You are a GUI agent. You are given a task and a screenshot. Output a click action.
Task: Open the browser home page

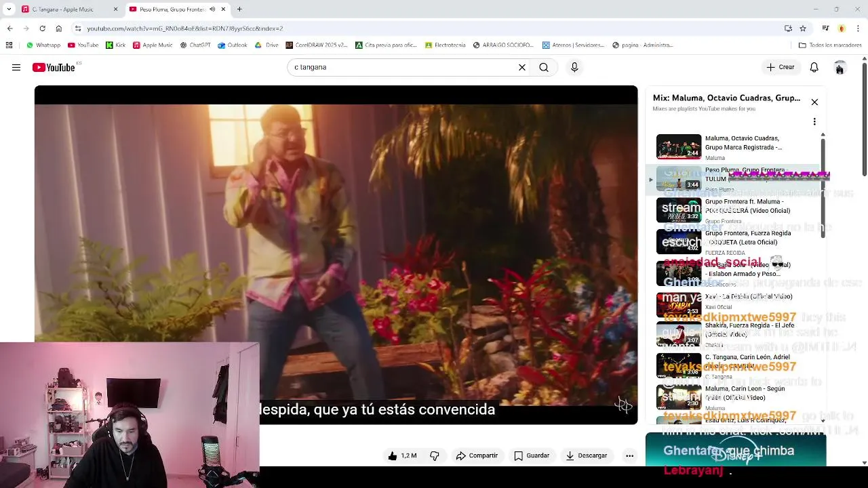pos(59,28)
